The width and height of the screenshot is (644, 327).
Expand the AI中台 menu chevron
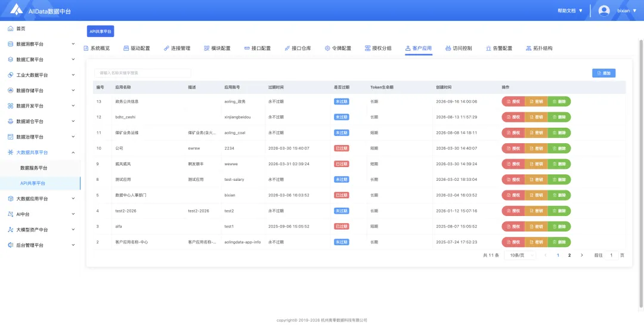tap(73, 214)
